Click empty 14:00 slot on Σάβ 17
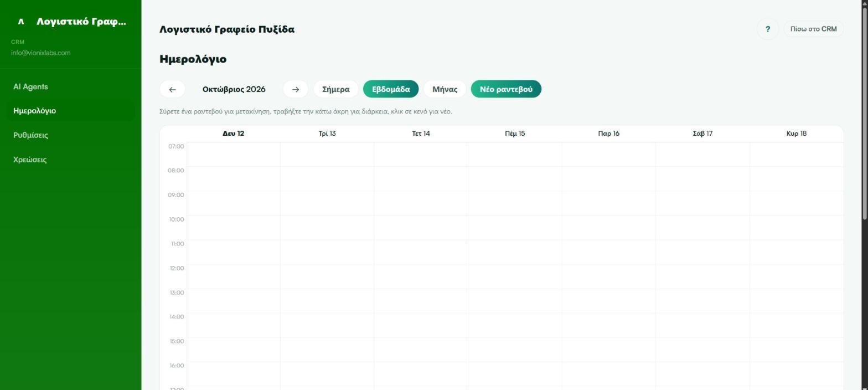Image resolution: width=868 pixels, height=390 pixels. 702,325
